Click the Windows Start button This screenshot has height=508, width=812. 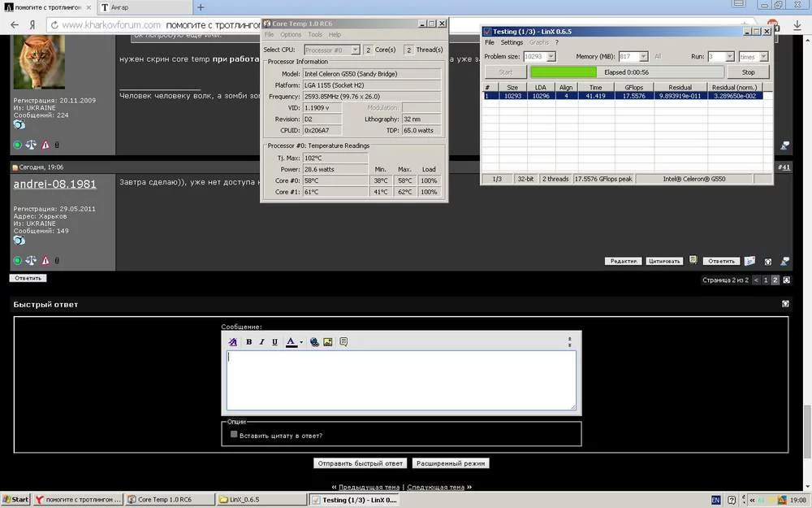click(15, 500)
